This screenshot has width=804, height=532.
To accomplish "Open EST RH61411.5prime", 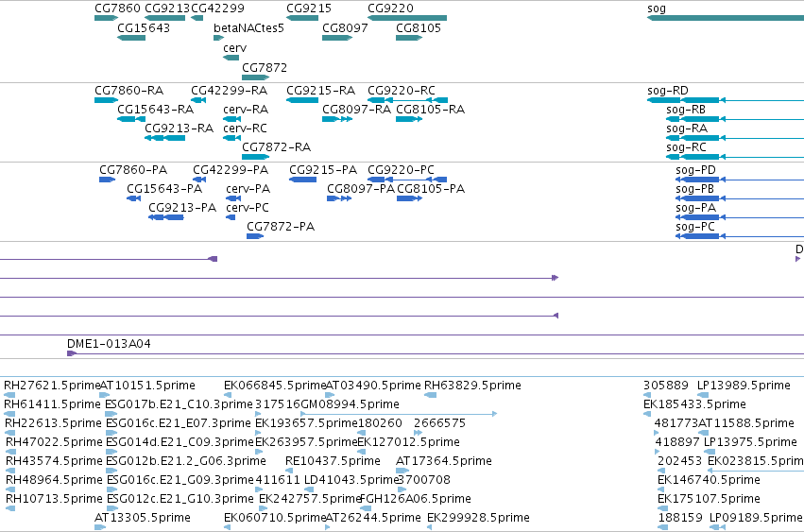I will point(9,414).
